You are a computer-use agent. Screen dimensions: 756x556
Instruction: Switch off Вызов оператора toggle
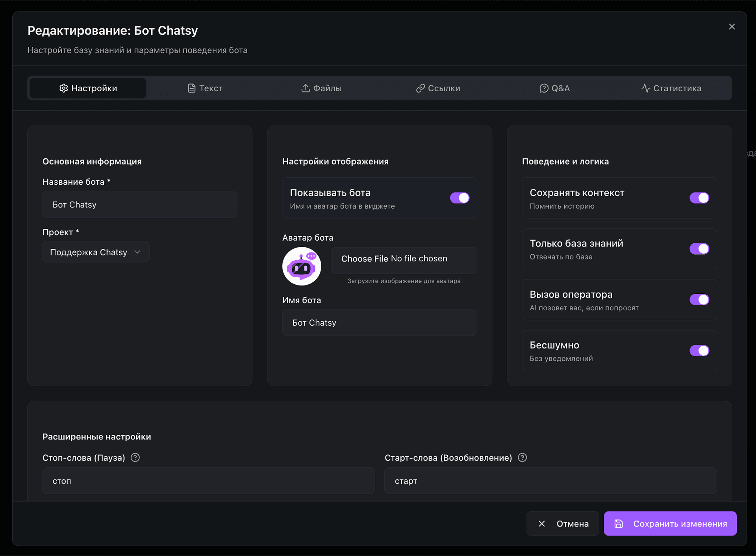click(699, 300)
